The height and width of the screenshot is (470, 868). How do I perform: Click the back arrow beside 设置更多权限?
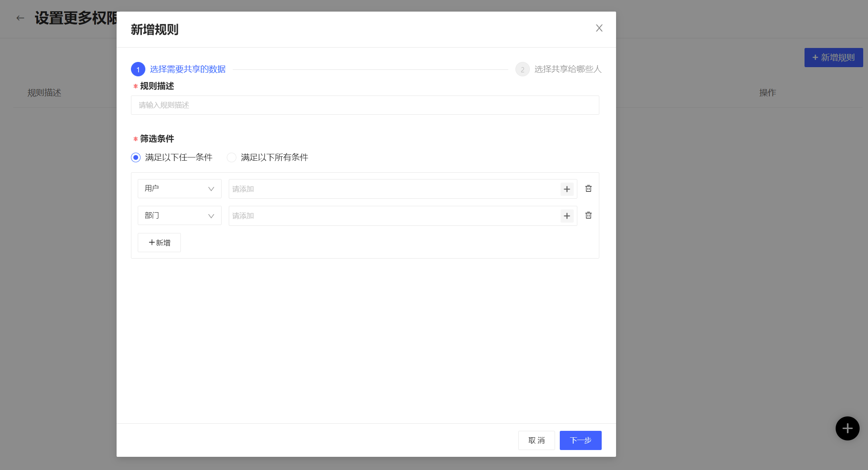pos(20,18)
